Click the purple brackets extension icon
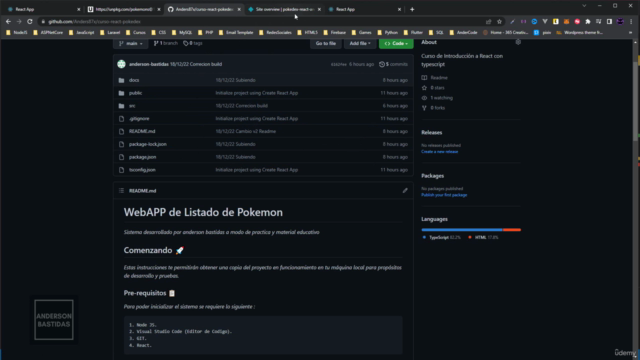The width and height of the screenshot is (640, 360). tap(523, 22)
